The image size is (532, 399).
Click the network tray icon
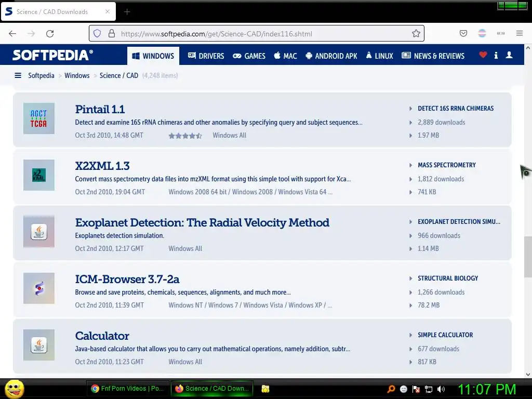429,389
